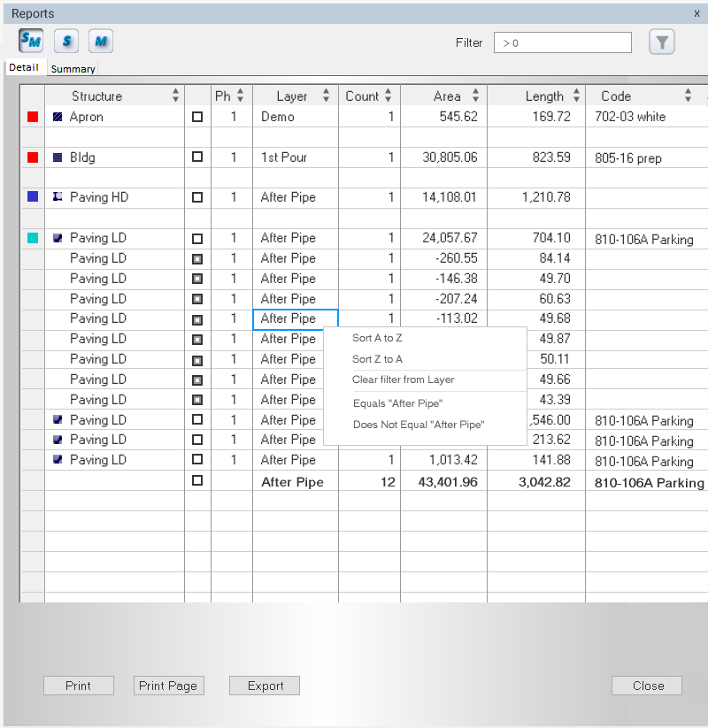Screen dimensions: 708x728
Task: Sort by Ph column arrows
Action: click(240, 96)
